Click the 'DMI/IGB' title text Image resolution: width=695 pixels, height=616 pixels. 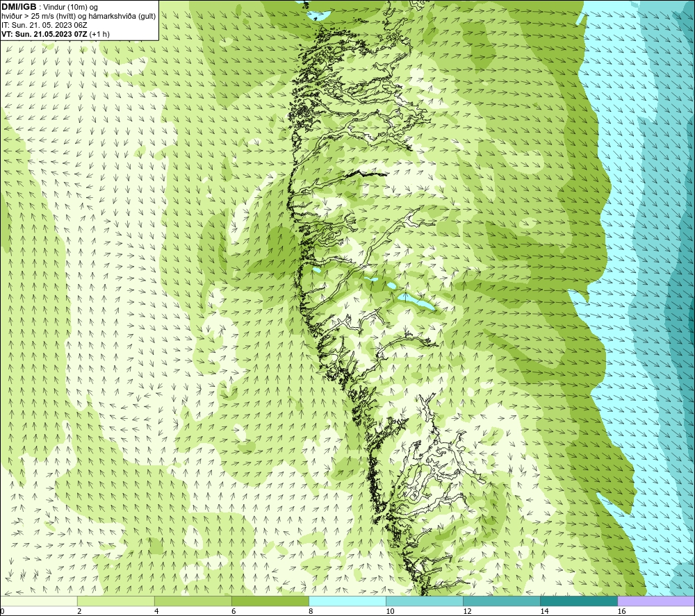19,7
